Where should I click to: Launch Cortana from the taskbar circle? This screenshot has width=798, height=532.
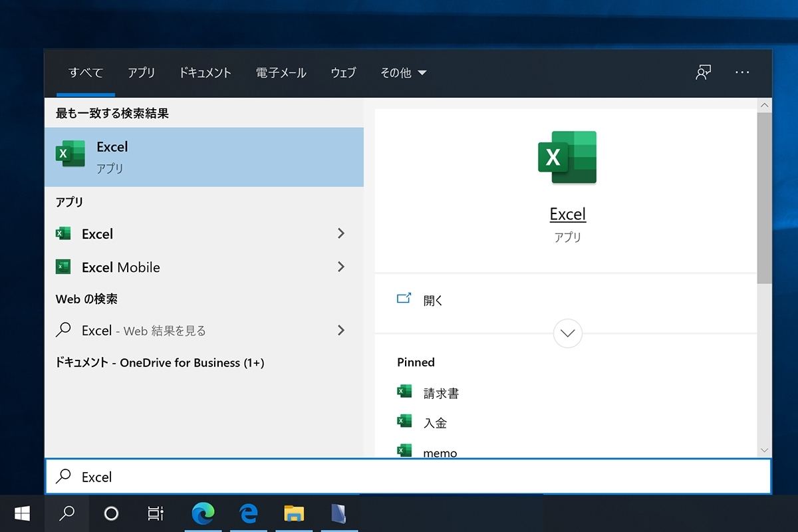(111, 513)
